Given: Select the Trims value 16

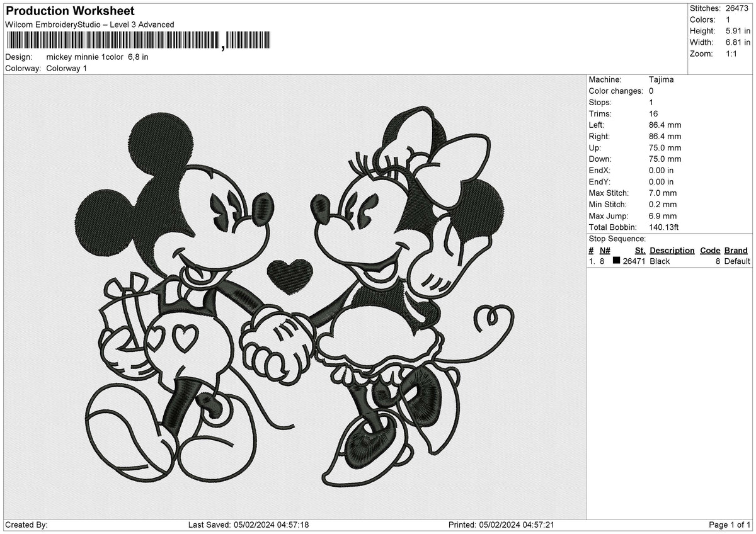Looking at the screenshot, I should tap(653, 113).
